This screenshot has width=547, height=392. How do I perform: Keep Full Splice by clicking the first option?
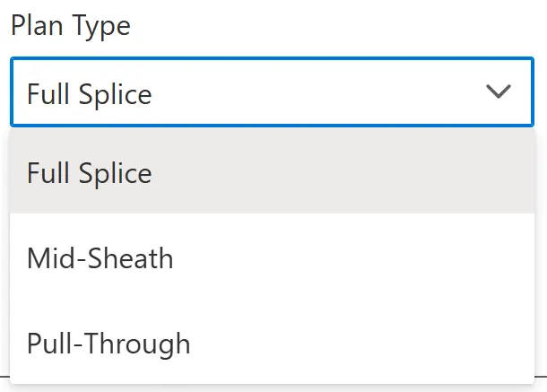pyautogui.click(x=90, y=173)
